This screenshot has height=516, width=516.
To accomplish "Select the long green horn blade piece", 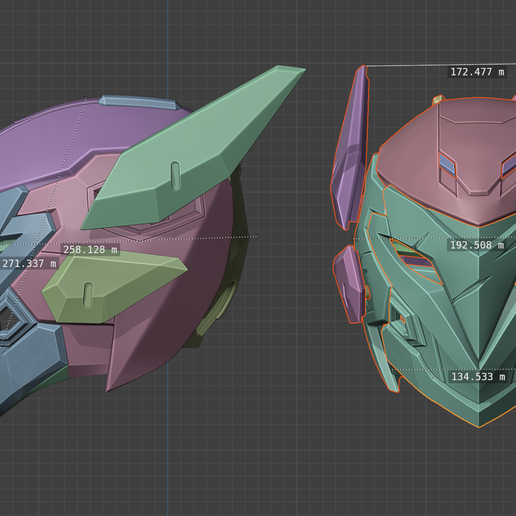I will pos(193,147).
